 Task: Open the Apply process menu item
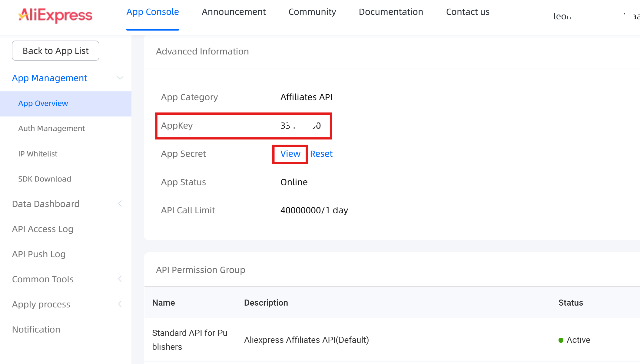41,304
